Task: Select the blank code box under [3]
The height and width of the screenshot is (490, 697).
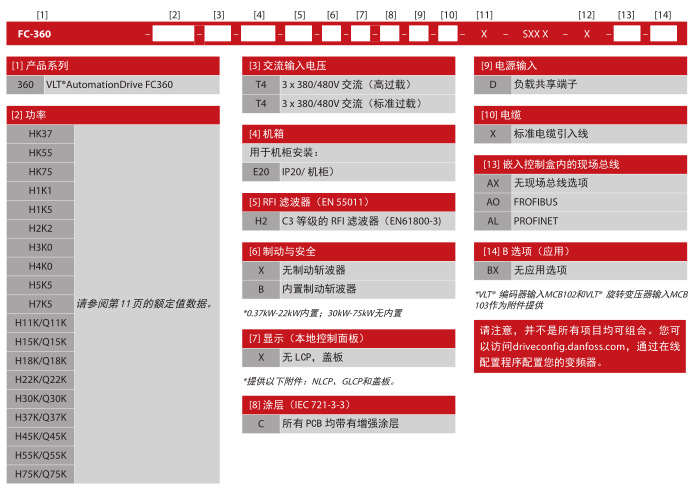Action: pyautogui.click(x=218, y=34)
